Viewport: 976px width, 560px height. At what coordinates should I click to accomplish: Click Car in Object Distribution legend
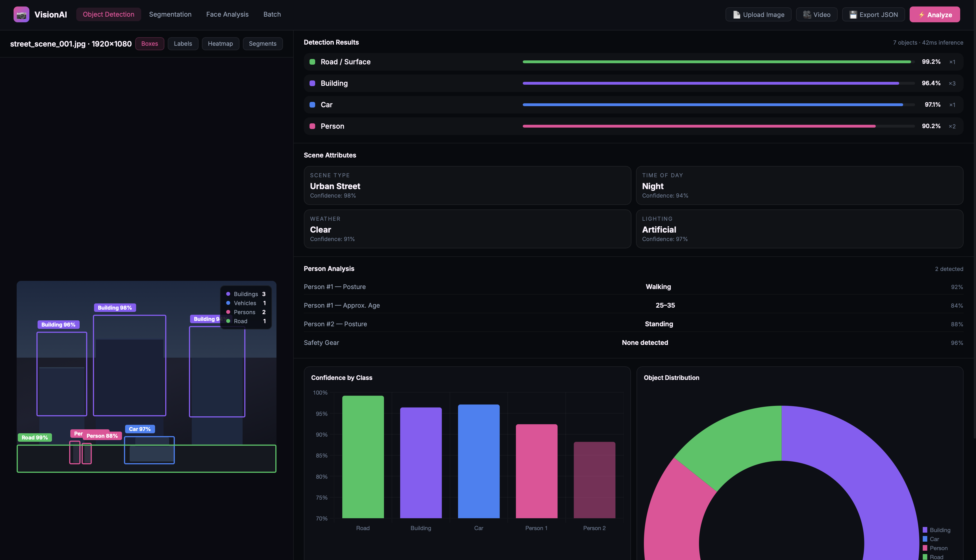click(931, 539)
